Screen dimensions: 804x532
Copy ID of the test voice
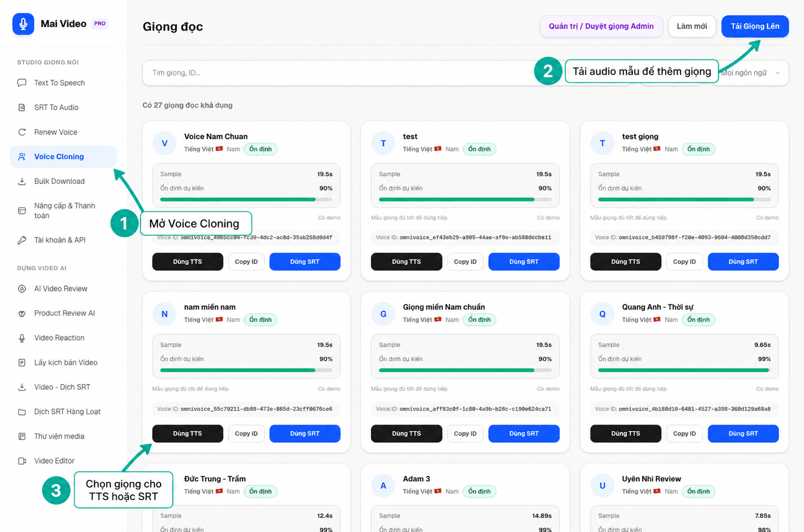[x=465, y=262]
